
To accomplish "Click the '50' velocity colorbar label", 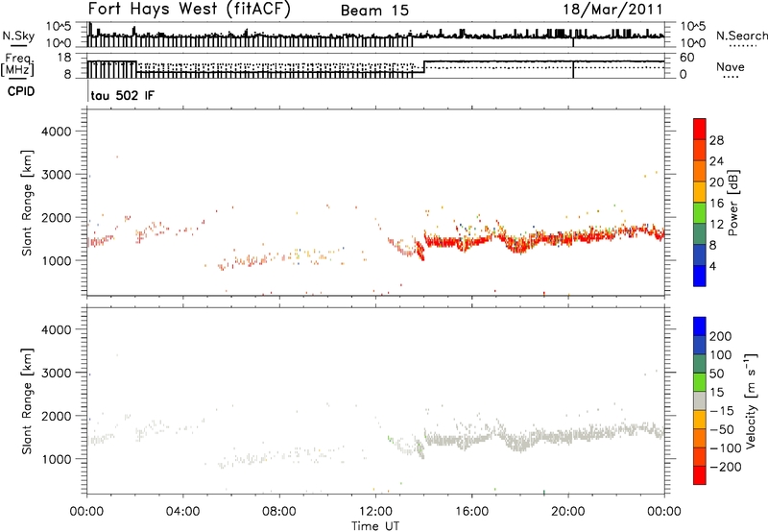I will [x=716, y=374].
